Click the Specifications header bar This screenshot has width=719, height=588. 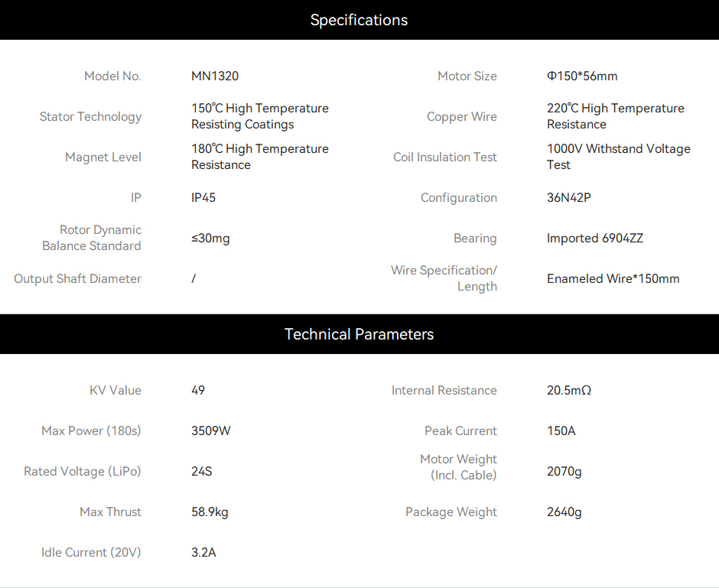(x=359, y=20)
